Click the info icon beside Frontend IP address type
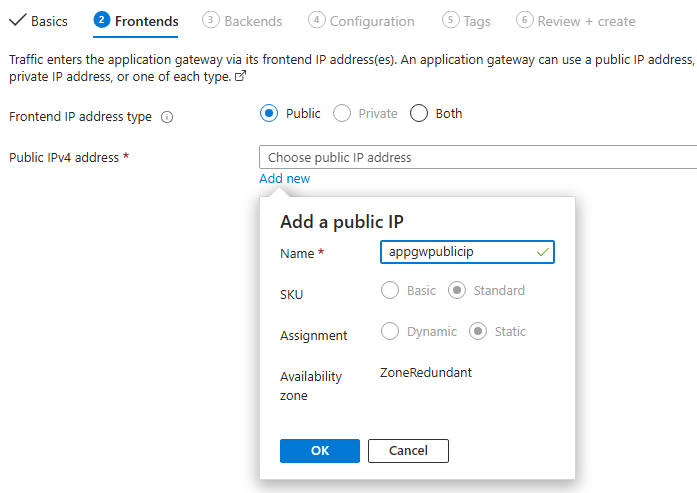This screenshot has width=697, height=493. (167, 117)
